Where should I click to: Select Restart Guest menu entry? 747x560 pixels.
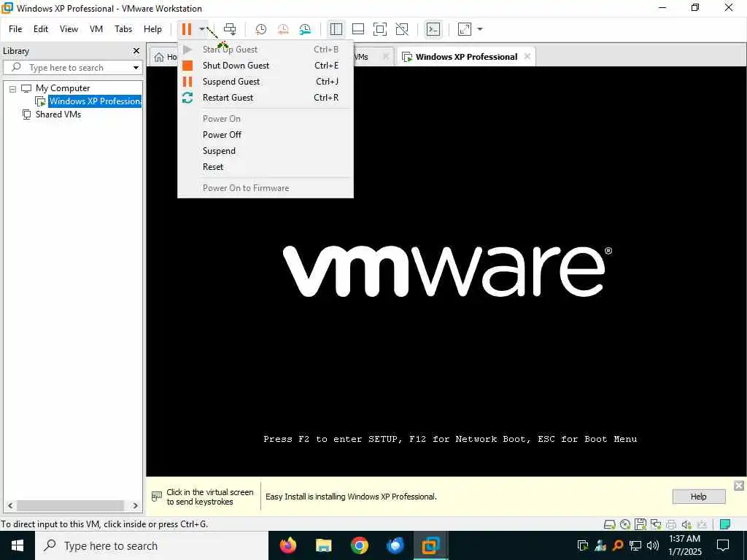click(x=266, y=98)
